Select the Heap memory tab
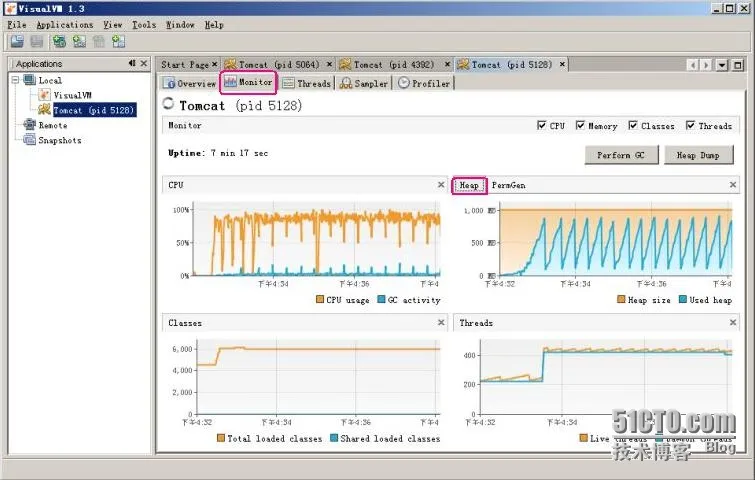The height and width of the screenshot is (480, 755). [x=469, y=185]
